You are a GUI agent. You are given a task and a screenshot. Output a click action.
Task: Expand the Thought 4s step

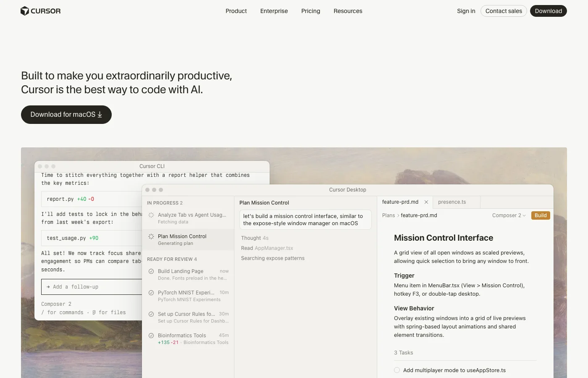[255, 238]
